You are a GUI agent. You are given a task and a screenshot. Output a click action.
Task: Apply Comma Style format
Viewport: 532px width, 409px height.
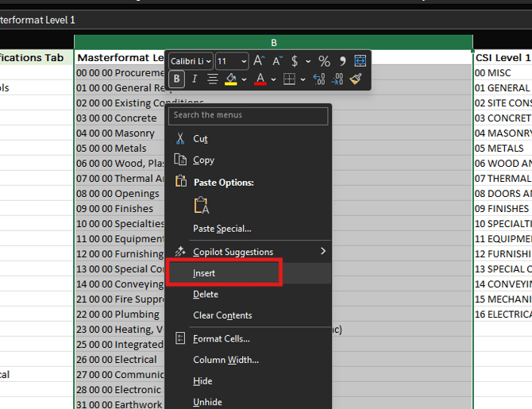tap(342, 61)
